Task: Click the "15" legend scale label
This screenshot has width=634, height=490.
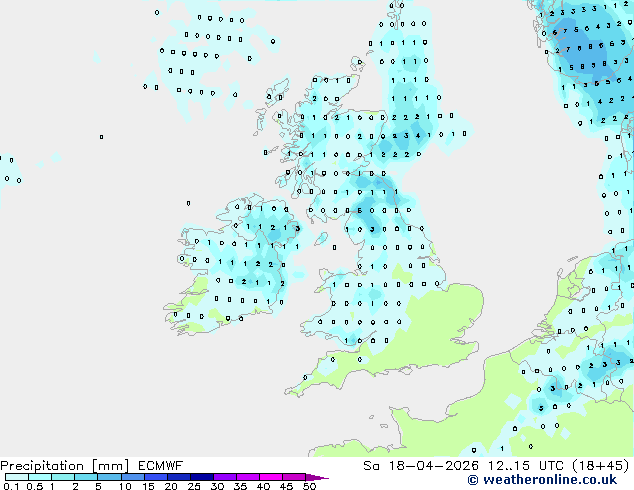Action: [148, 486]
